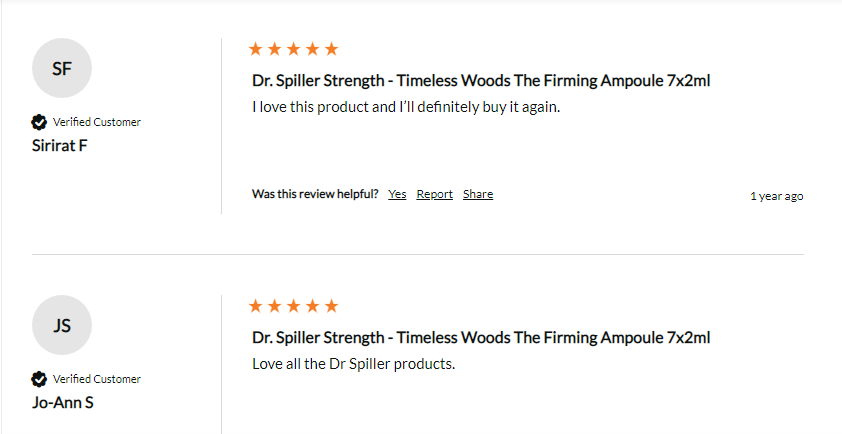Click the '1 year ago' timestamp
The height and width of the screenshot is (434, 842).
776,196
